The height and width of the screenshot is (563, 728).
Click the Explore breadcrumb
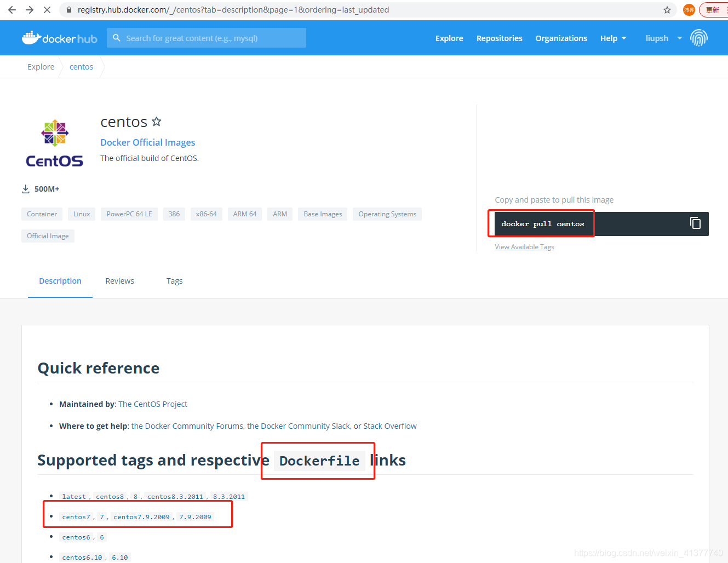coord(41,67)
